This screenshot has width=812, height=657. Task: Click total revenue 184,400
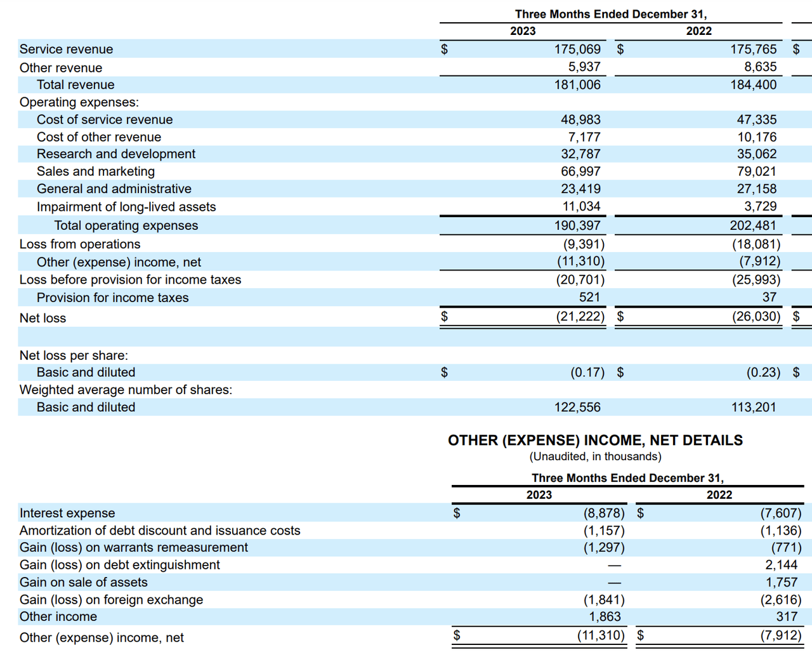point(753,84)
